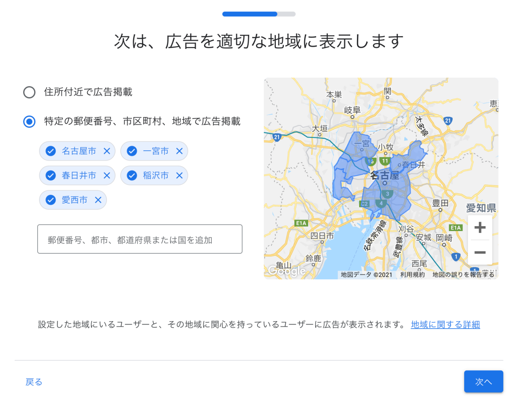The height and width of the screenshot is (412, 532).
Task: Click the Google logo on map
Action: click(x=286, y=271)
